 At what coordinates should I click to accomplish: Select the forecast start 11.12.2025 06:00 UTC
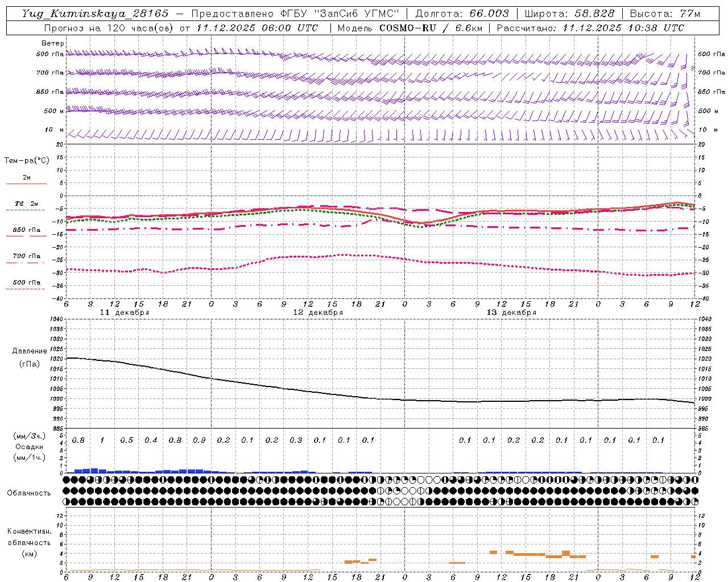coord(257,28)
